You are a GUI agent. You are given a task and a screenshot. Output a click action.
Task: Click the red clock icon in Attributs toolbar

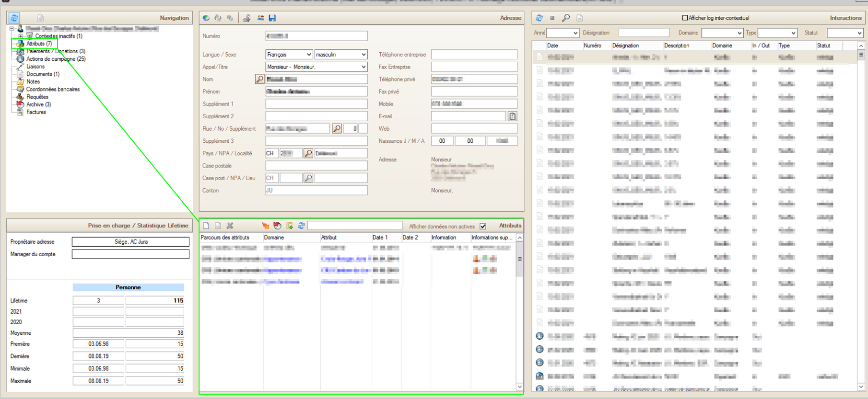click(277, 226)
